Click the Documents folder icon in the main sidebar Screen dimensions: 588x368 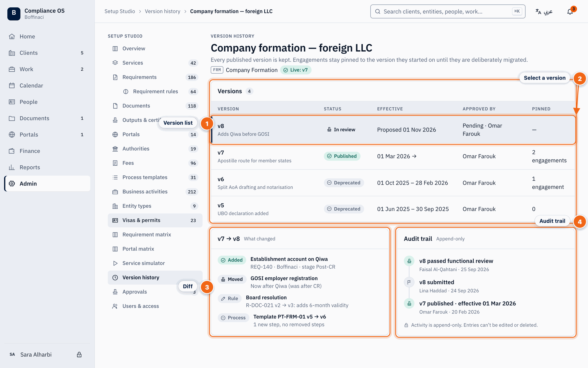tap(12, 118)
